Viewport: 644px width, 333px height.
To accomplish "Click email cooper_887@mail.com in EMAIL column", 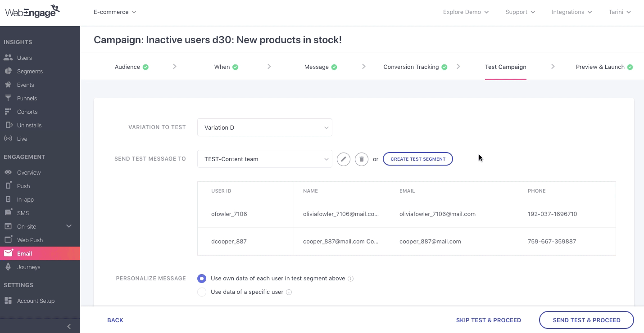I will [x=430, y=242].
